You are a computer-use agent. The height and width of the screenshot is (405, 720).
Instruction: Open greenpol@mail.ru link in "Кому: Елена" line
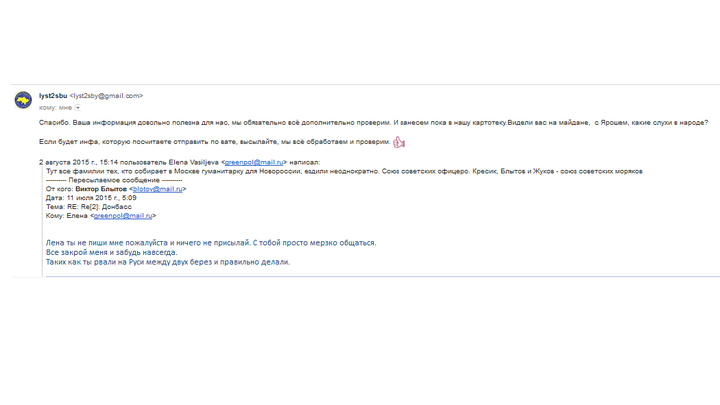(x=124, y=215)
